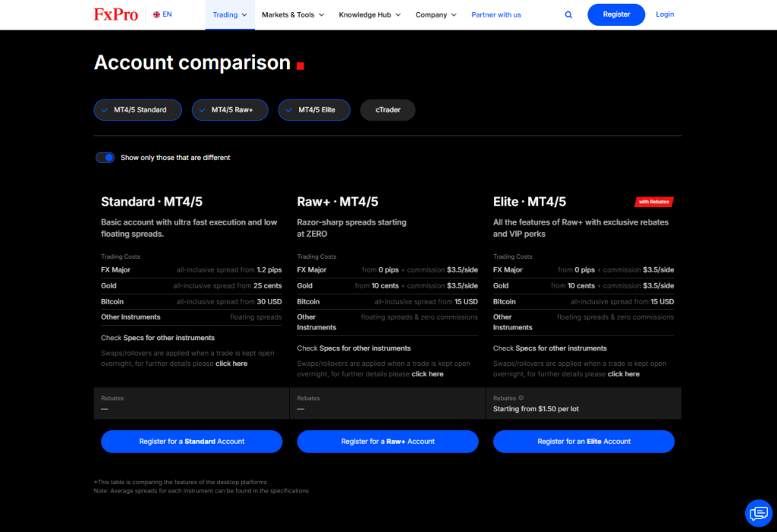Image resolution: width=777 pixels, height=532 pixels.
Task: Click the red square next to Account comparison
Action: point(300,65)
